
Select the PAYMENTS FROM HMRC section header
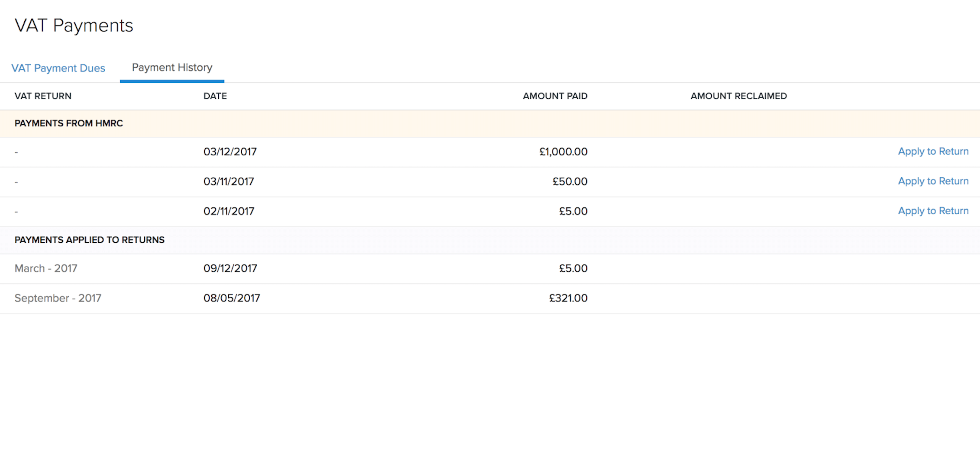pyautogui.click(x=68, y=123)
